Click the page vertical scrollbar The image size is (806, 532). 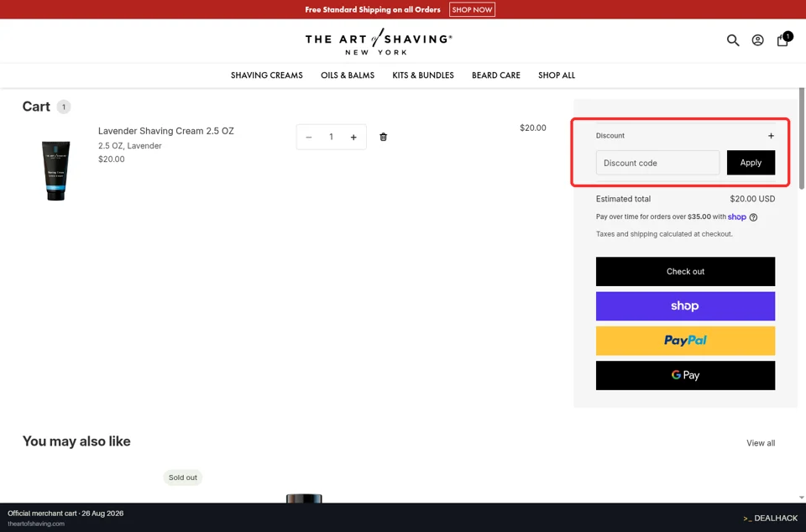coord(801,138)
